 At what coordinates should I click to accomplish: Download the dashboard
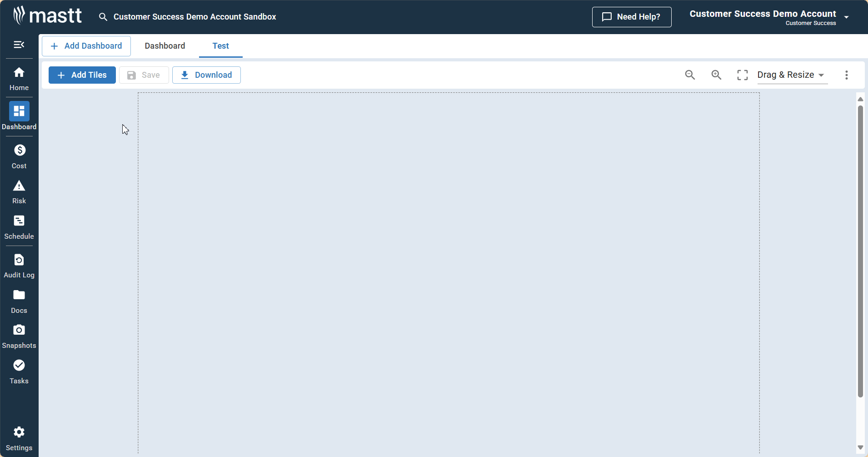coord(206,75)
